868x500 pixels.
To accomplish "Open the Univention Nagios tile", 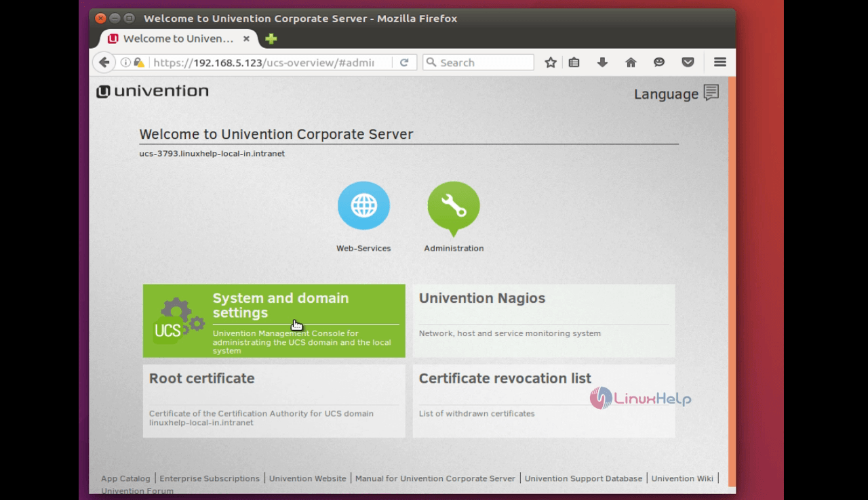I will pos(544,321).
